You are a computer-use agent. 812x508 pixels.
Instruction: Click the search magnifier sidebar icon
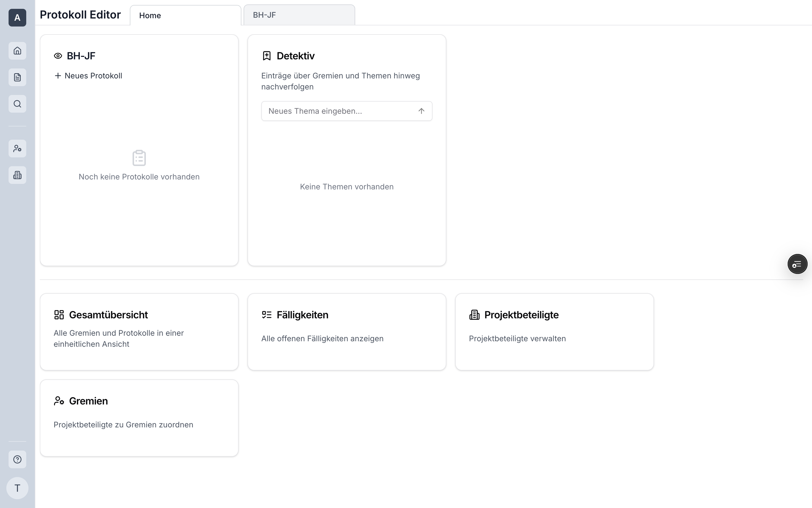point(17,104)
